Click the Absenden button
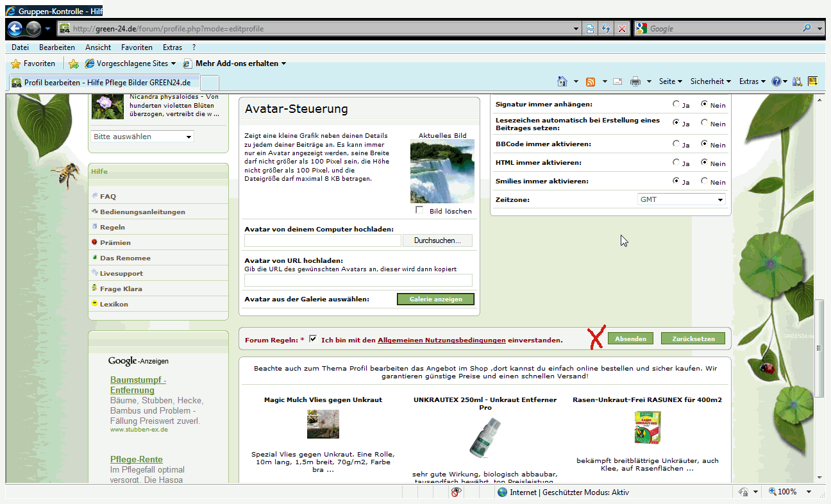Screen dimensions: 831x504 pyautogui.click(x=630, y=339)
